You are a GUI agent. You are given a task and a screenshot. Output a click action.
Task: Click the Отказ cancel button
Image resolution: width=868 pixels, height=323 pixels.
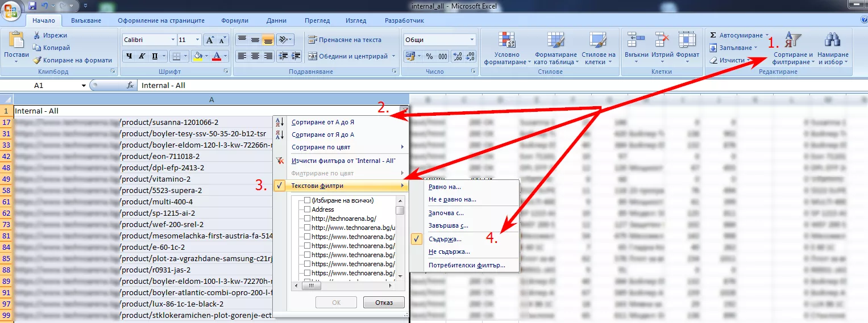tap(384, 303)
